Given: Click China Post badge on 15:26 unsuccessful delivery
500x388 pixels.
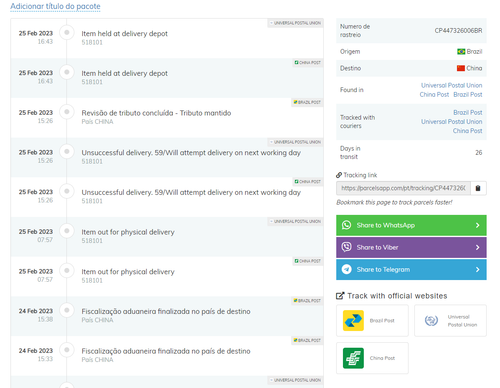Looking at the screenshot, I should click(x=308, y=182).
